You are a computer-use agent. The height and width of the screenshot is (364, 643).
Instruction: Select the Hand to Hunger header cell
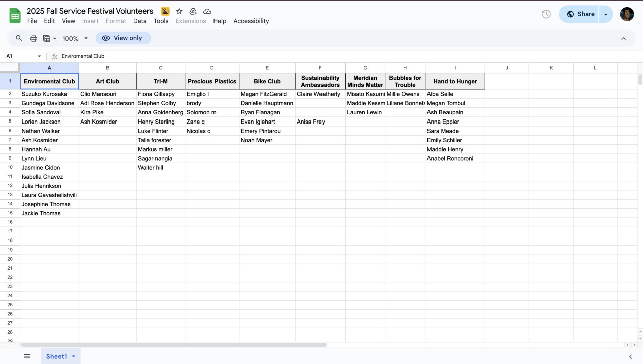point(455,81)
